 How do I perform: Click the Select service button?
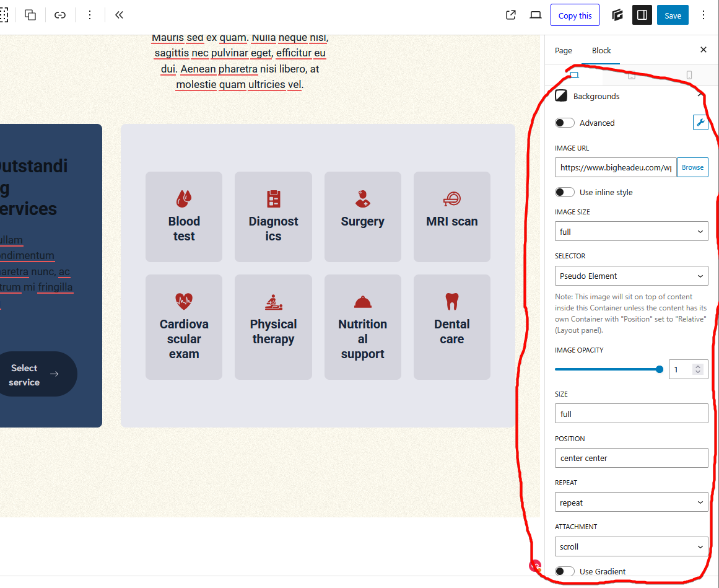[x=35, y=374]
